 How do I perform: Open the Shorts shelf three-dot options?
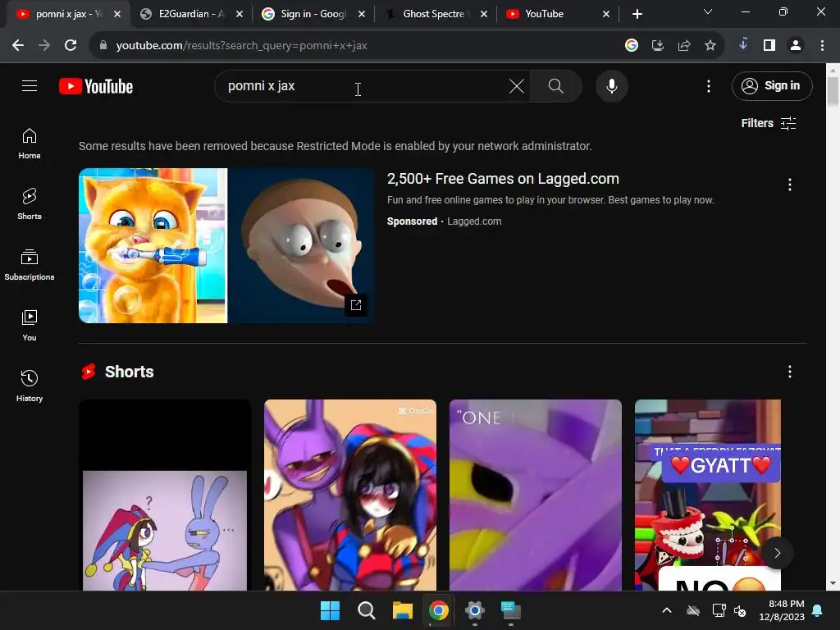tap(790, 372)
